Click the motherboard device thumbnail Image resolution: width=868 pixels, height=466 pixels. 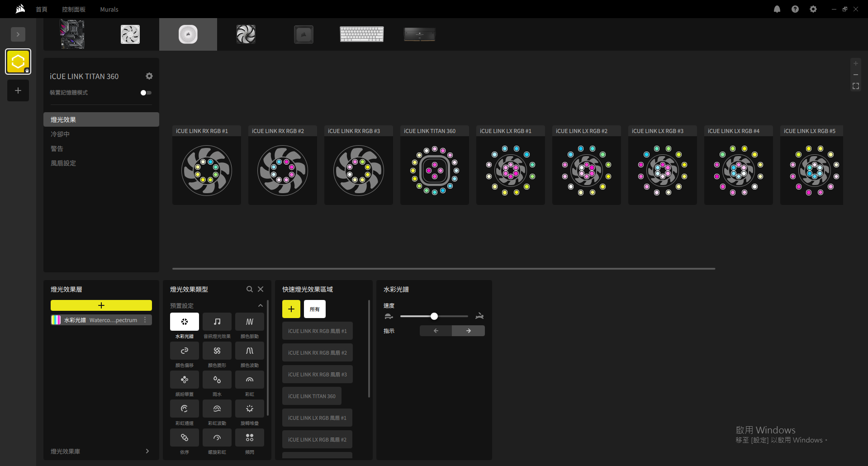coord(72,34)
